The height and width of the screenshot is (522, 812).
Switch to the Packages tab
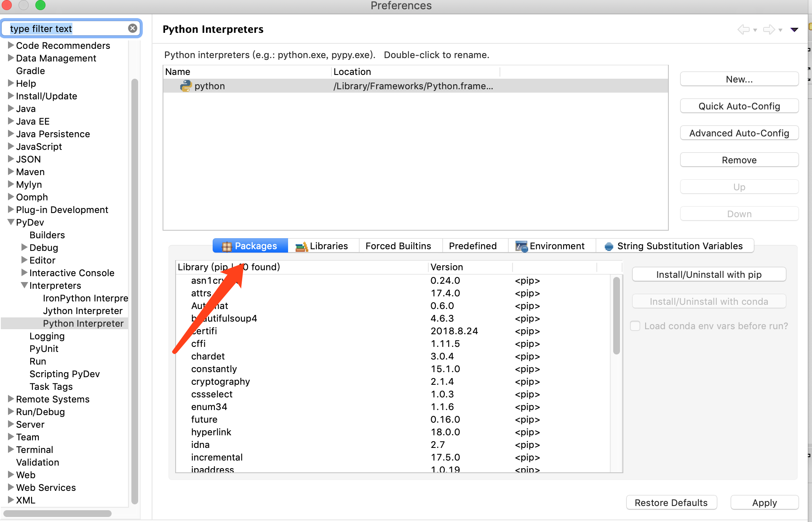[x=250, y=246]
